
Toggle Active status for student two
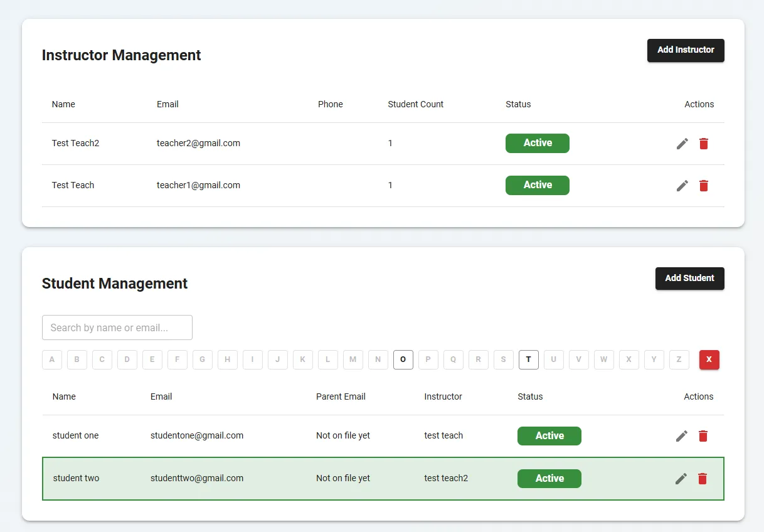549,479
